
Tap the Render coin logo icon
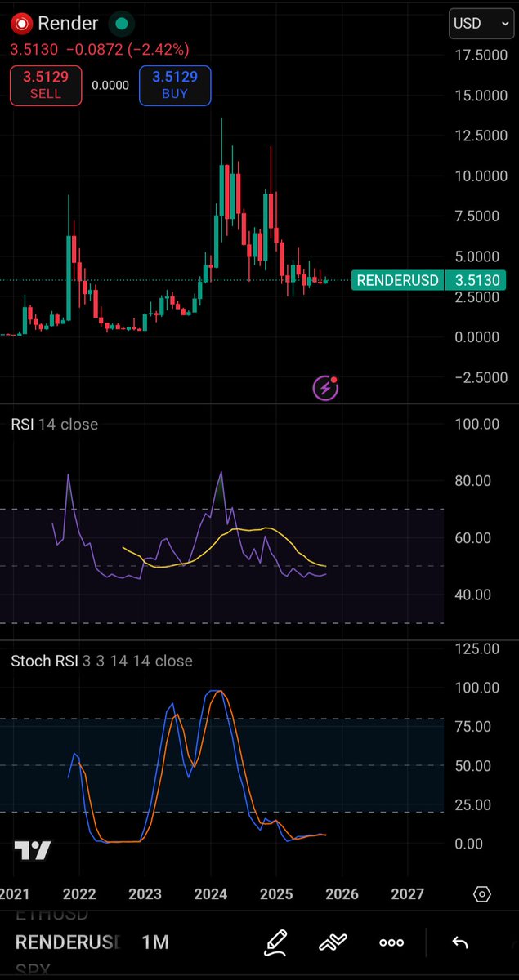(21, 24)
